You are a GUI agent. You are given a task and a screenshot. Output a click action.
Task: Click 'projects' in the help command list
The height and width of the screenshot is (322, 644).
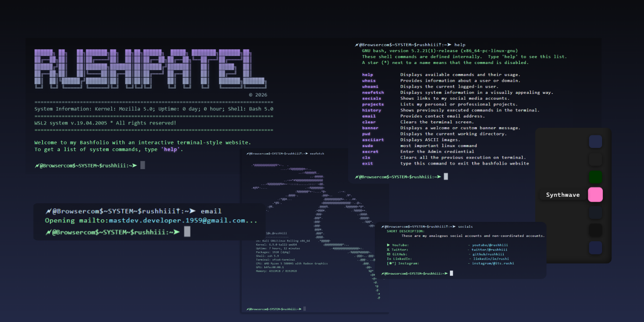pyautogui.click(x=373, y=104)
